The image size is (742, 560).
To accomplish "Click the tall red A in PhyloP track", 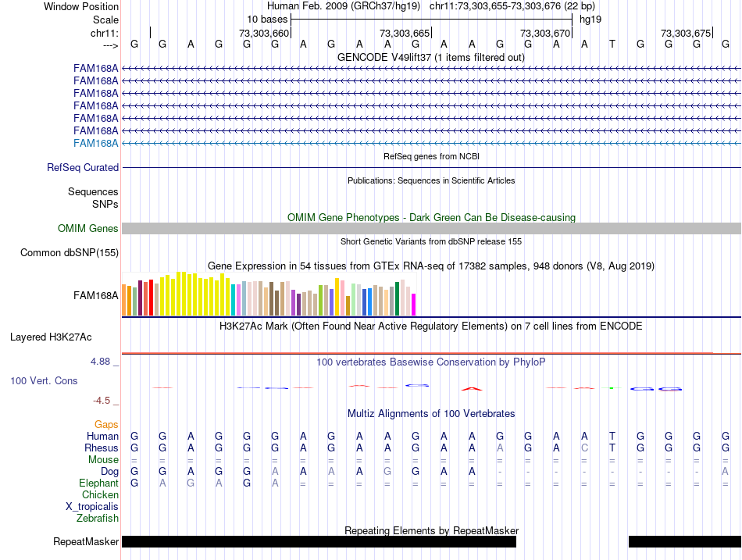I will click(x=472, y=389).
